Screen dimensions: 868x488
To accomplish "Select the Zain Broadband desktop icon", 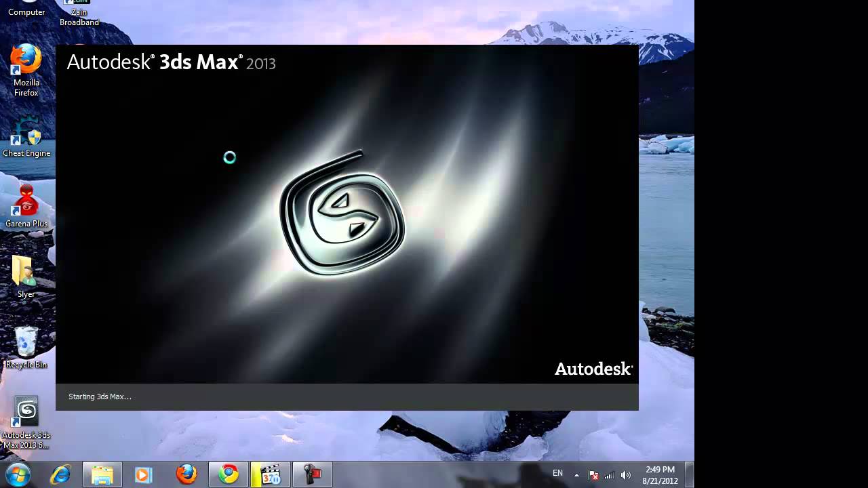I will [79, 14].
